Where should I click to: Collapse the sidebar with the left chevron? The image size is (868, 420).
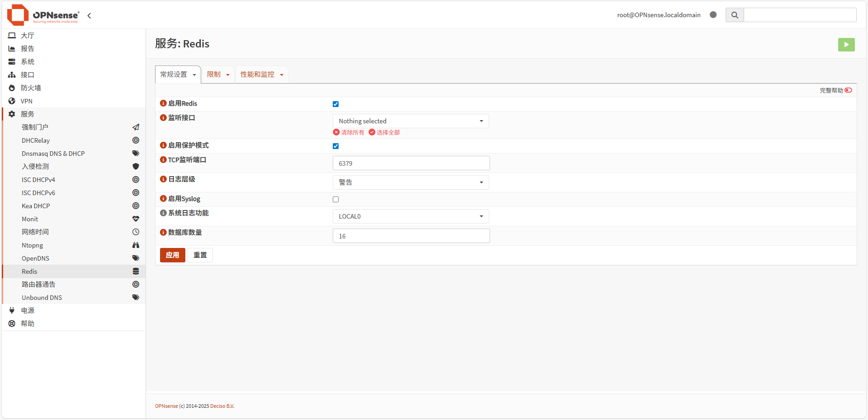89,15
